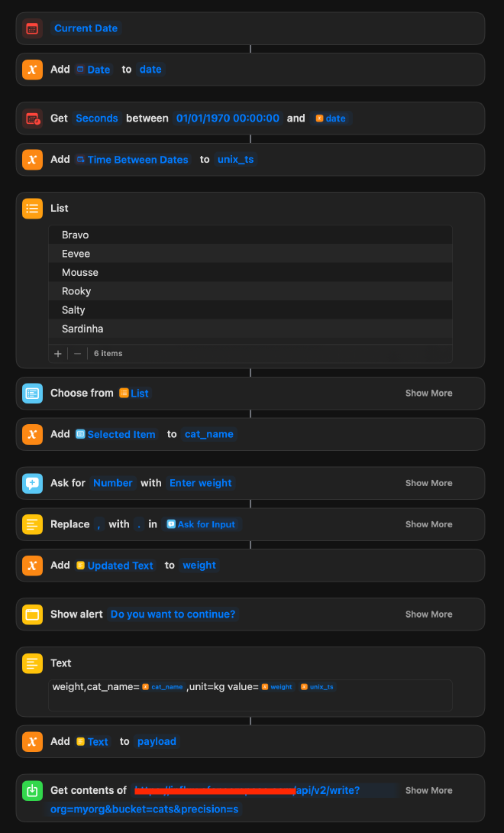504x833 pixels.
Task: Expand Show More on Choose from List
Action: 428,393
